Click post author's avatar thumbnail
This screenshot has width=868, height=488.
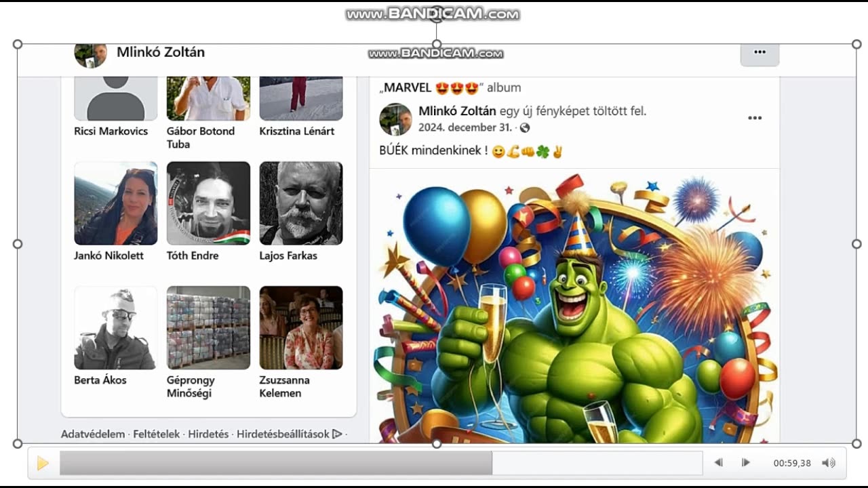pos(395,119)
